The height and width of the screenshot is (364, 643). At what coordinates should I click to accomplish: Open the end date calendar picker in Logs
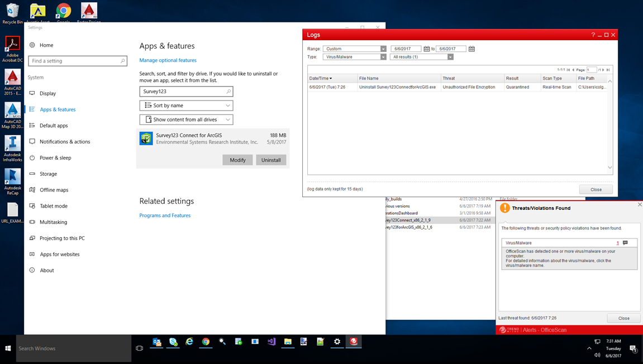471,49
